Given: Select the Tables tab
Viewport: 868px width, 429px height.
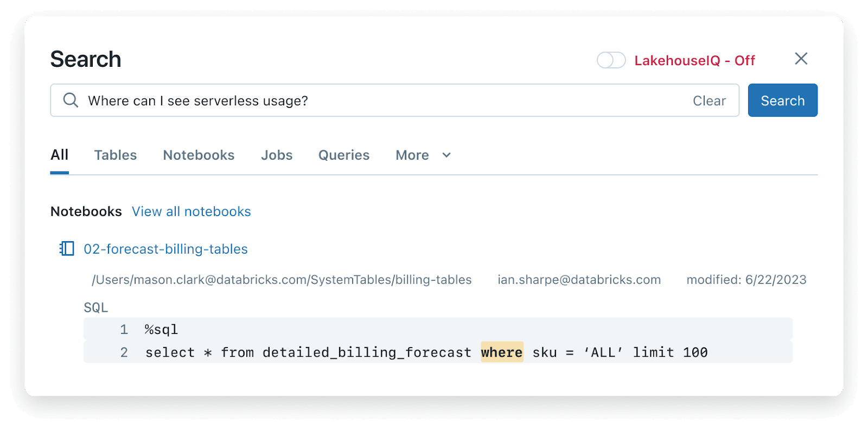Looking at the screenshot, I should (115, 155).
